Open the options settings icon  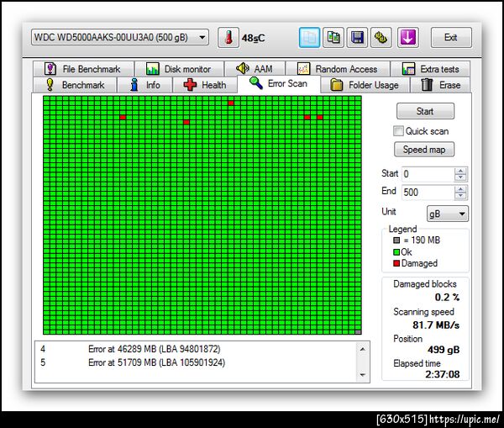pyautogui.click(x=381, y=38)
